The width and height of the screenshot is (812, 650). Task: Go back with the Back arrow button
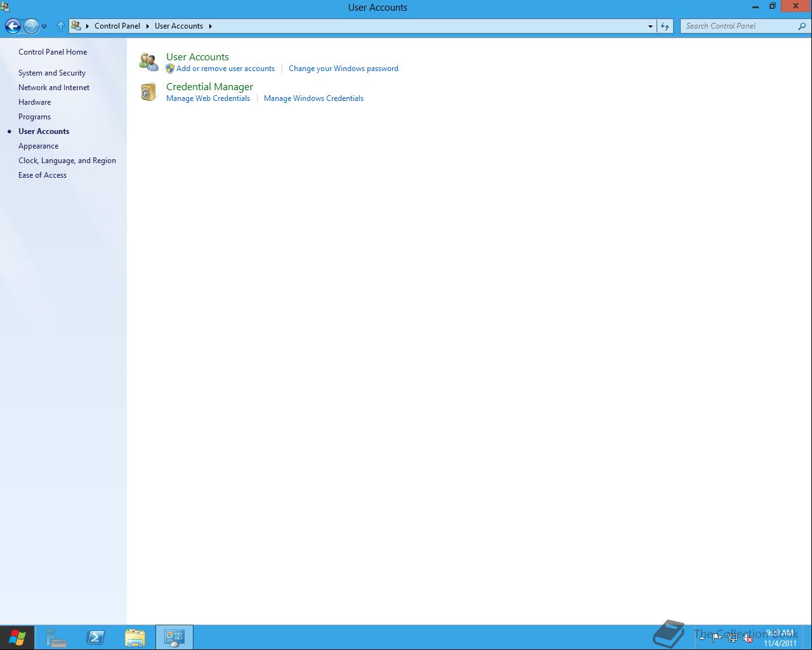click(x=13, y=26)
